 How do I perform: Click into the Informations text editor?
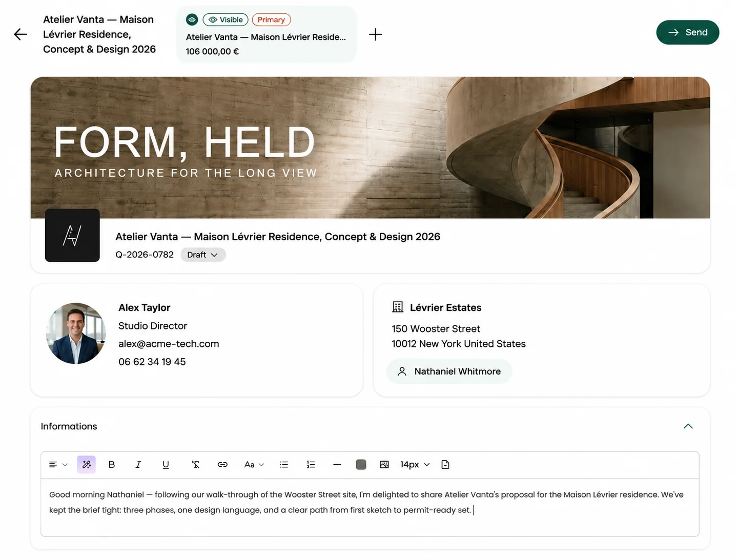(370, 508)
